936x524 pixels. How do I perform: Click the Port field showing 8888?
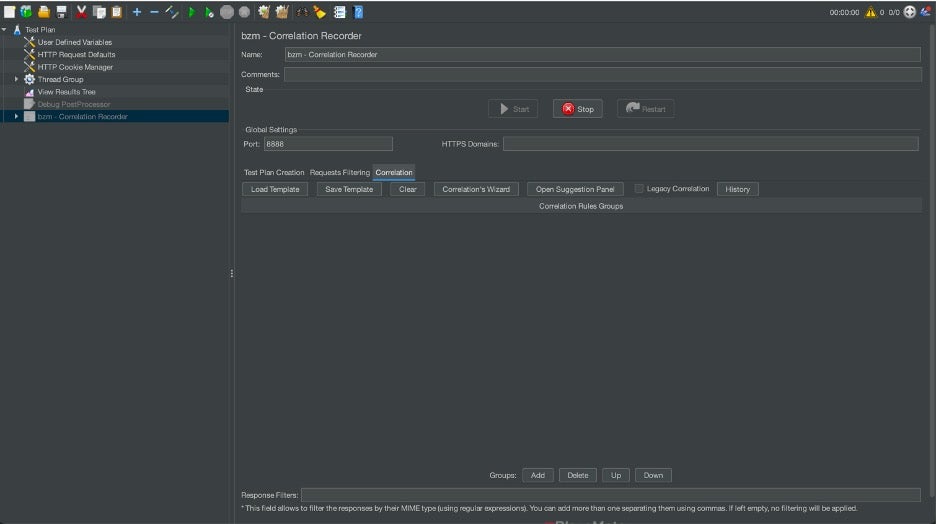coord(328,144)
